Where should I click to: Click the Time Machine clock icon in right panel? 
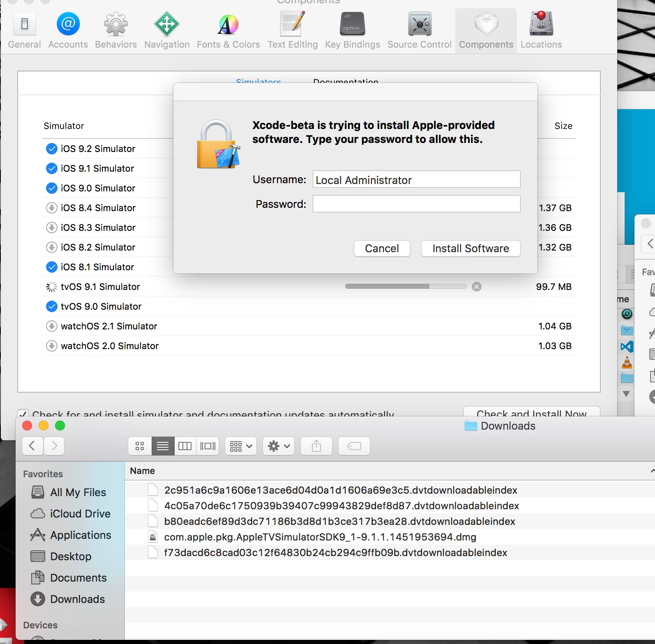coord(627,314)
